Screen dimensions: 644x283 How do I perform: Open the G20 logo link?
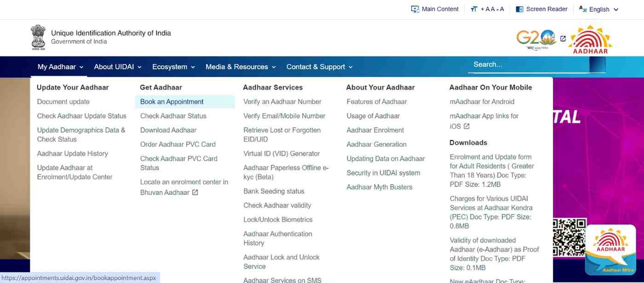click(536, 39)
